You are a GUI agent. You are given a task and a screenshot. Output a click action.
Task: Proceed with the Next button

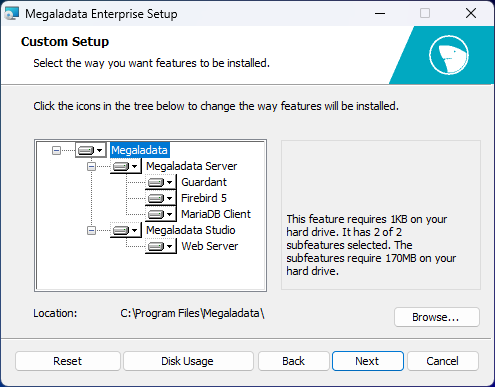368,361
